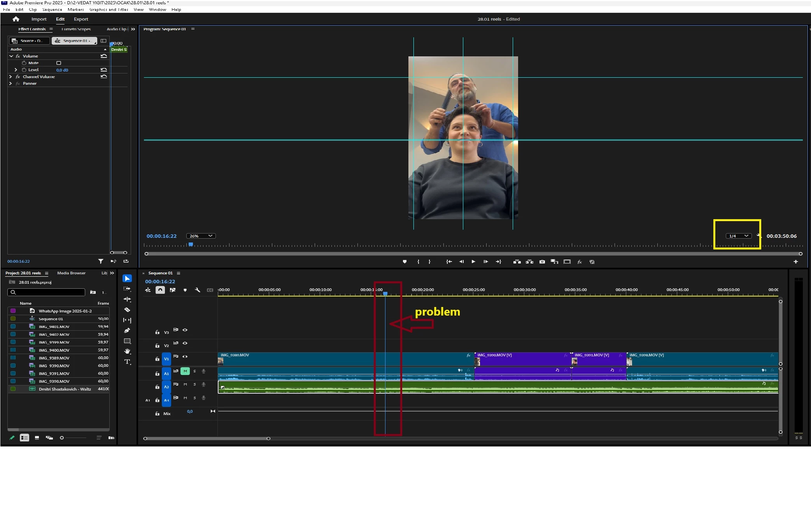Select the Pen tool in toolbar

click(x=127, y=331)
